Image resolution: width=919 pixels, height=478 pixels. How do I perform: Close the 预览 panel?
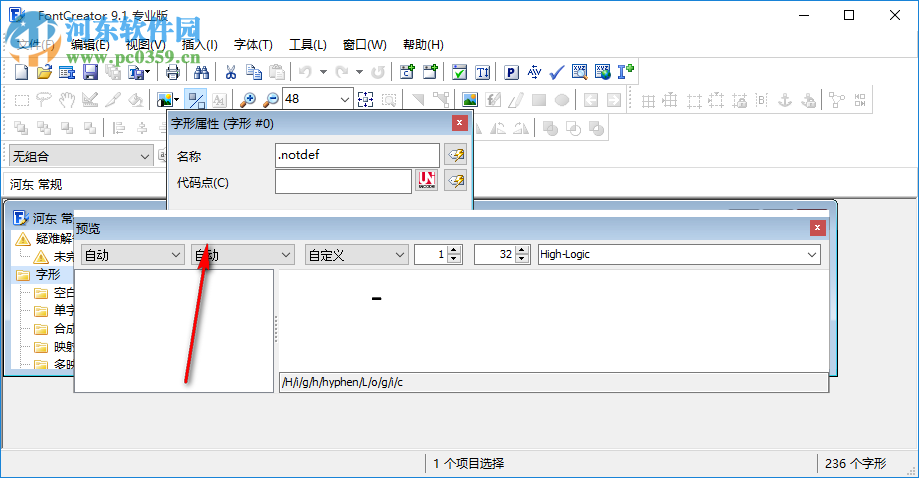[x=818, y=227]
